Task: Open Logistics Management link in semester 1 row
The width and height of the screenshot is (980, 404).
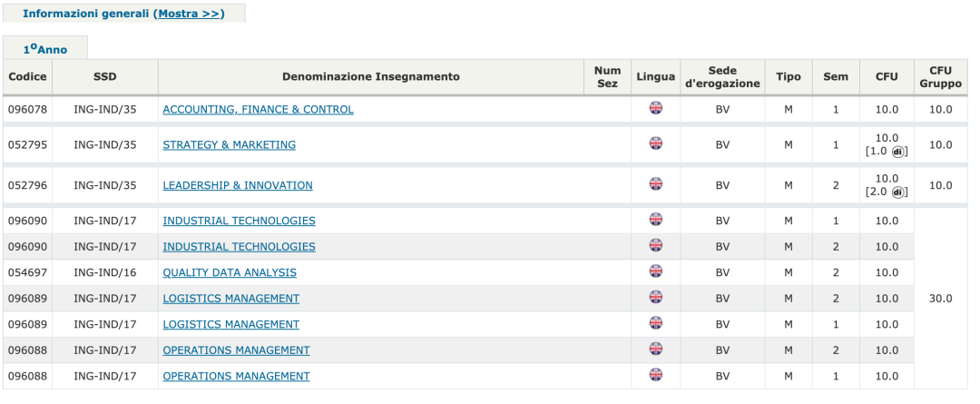Action: (230, 325)
